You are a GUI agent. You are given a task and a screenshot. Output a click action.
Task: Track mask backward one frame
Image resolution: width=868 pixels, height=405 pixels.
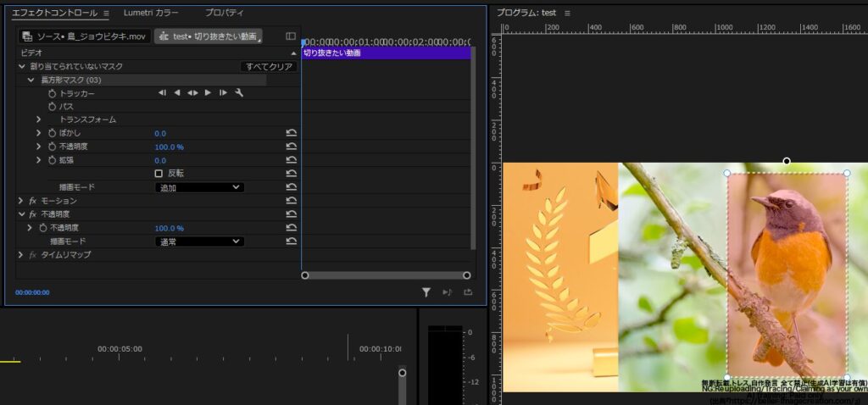(x=162, y=93)
